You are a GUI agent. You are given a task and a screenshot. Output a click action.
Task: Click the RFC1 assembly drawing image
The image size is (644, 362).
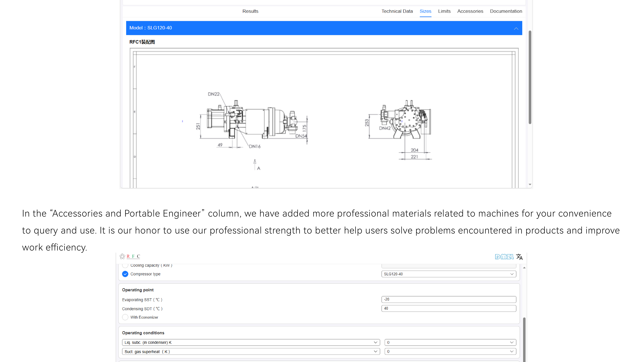pyautogui.click(x=324, y=118)
